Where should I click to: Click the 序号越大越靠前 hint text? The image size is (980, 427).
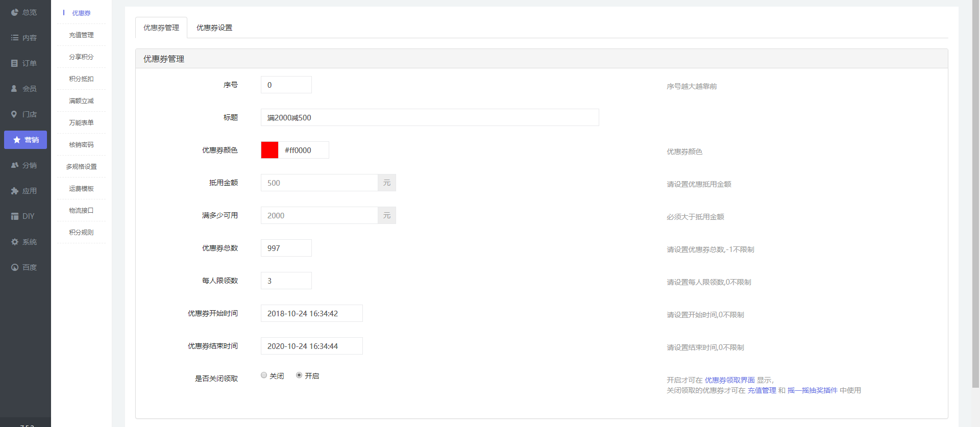pyautogui.click(x=692, y=86)
